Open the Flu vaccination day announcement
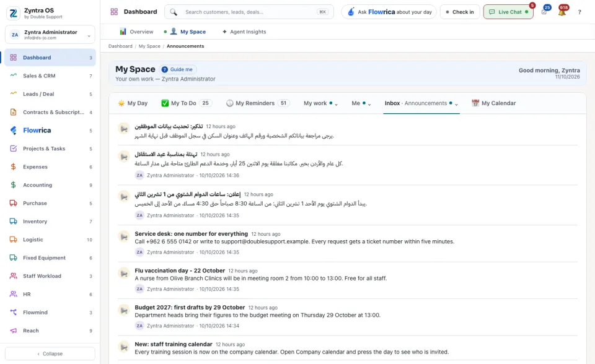The image size is (595, 364). (x=347, y=280)
